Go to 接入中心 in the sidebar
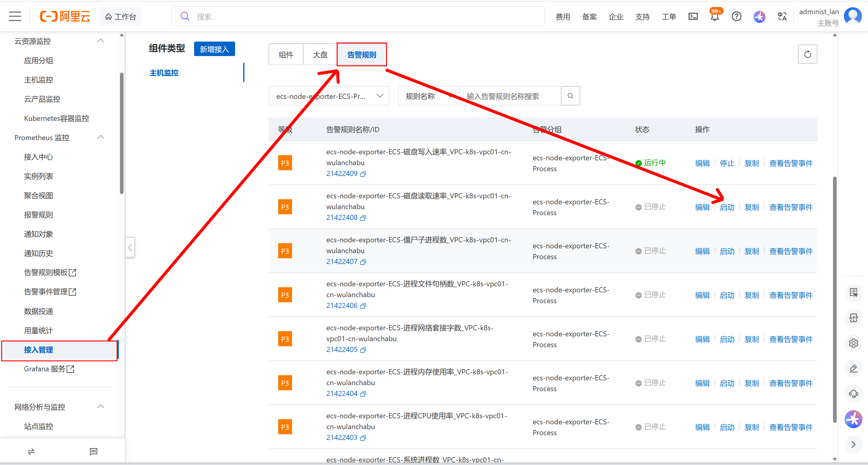The width and height of the screenshot is (868, 465). click(38, 157)
